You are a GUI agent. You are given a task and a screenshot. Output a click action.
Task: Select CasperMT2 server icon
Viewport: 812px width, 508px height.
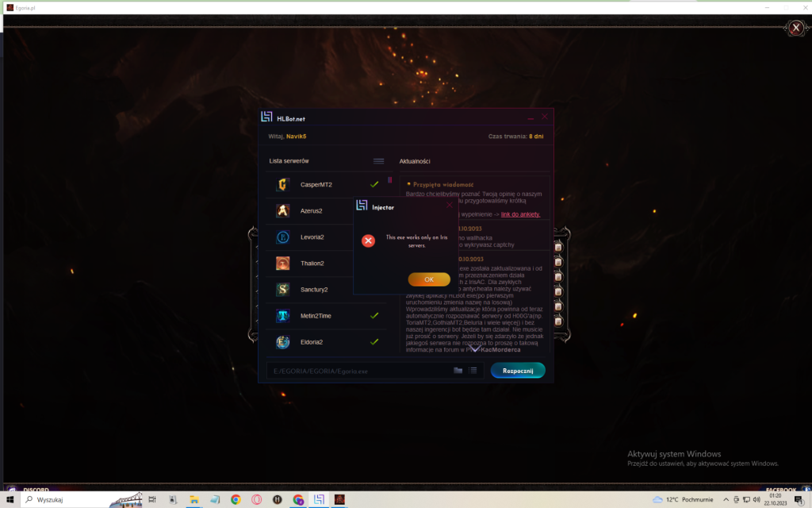tap(283, 185)
